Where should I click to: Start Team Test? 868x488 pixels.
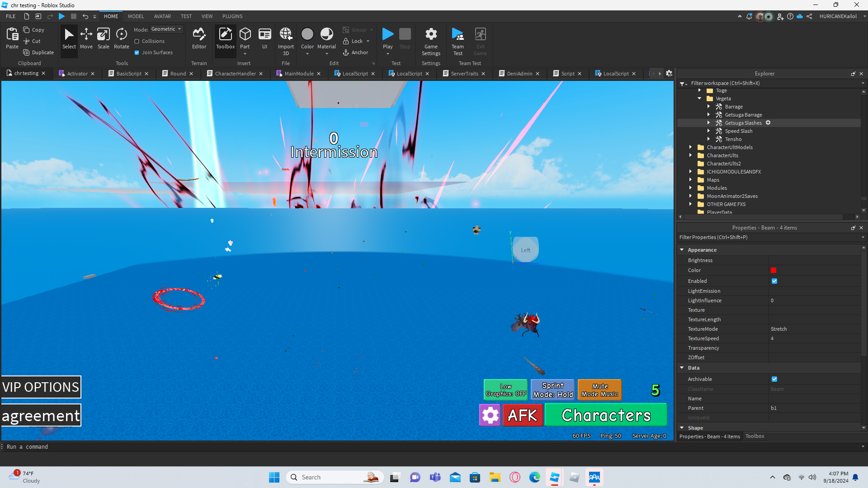pyautogui.click(x=458, y=40)
